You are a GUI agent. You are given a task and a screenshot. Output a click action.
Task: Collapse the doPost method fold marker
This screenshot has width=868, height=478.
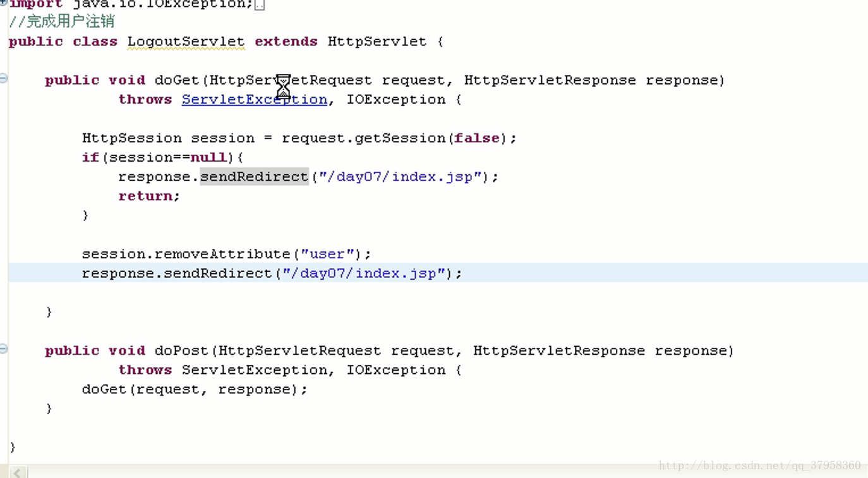click(x=3, y=349)
